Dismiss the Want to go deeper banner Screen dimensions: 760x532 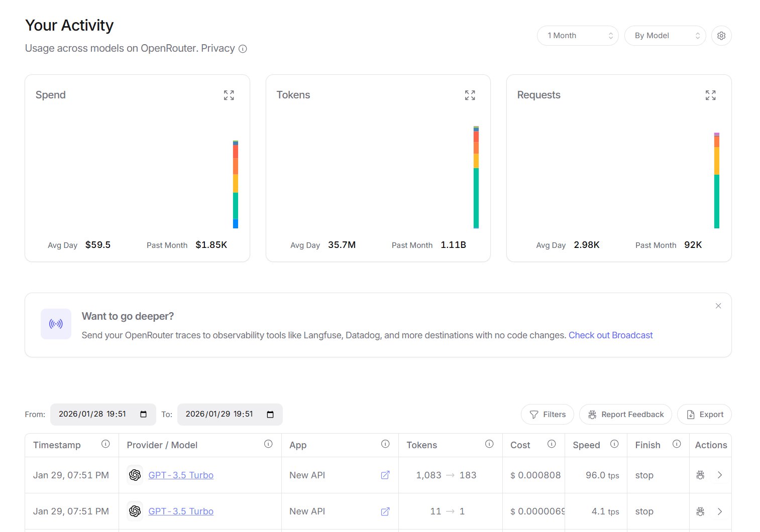718,306
